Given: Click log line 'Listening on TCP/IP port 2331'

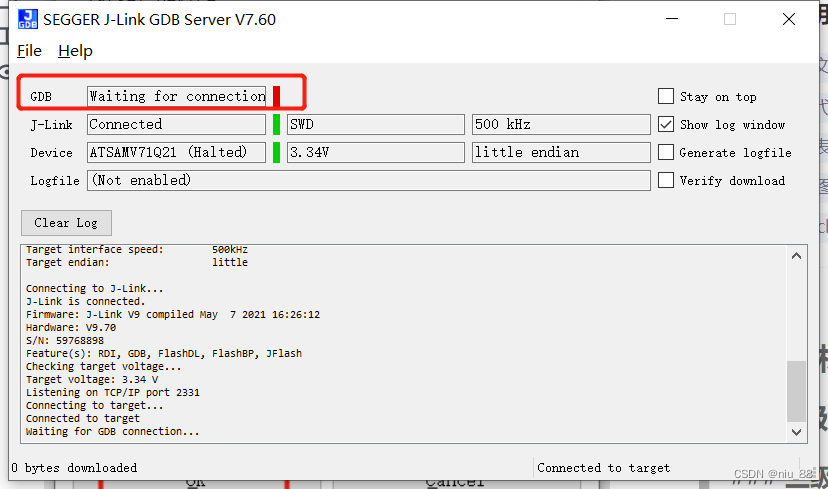Looking at the screenshot, I should 112,392.
